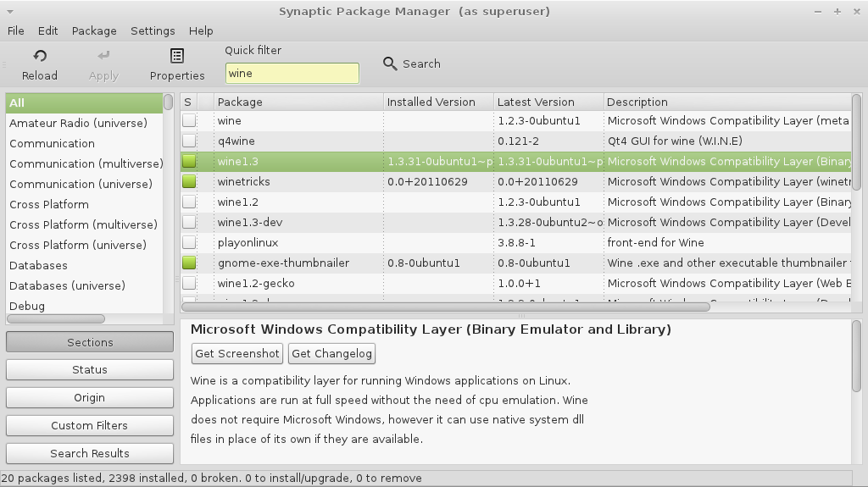Select Cross Platform (universe) section
The height and width of the screenshot is (487, 868).
click(84, 245)
